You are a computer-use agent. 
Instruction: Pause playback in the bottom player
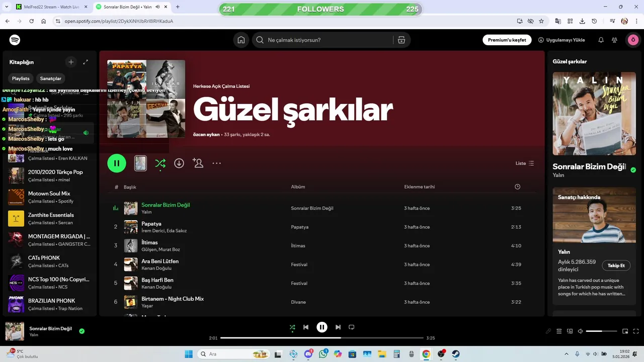point(322,327)
